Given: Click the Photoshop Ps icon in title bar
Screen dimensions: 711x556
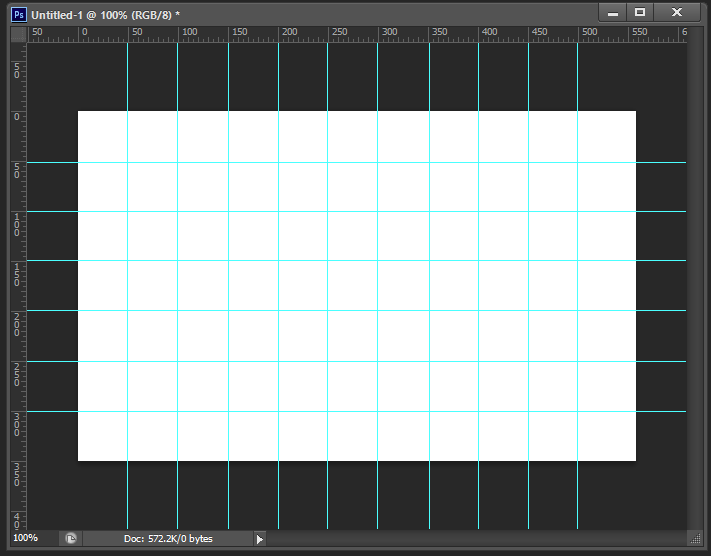Looking at the screenshot, I should (x=19, y=15).
